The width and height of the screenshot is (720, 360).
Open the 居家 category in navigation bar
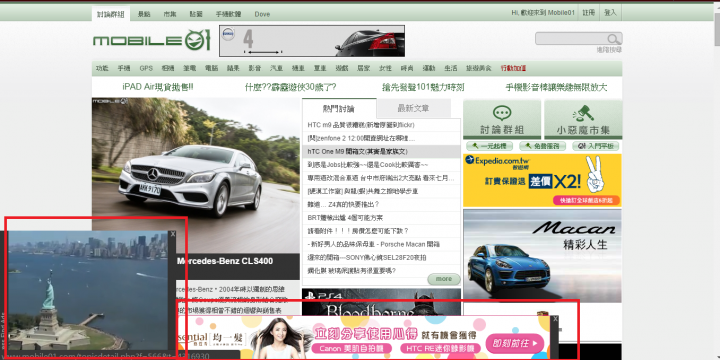point(364,68)
